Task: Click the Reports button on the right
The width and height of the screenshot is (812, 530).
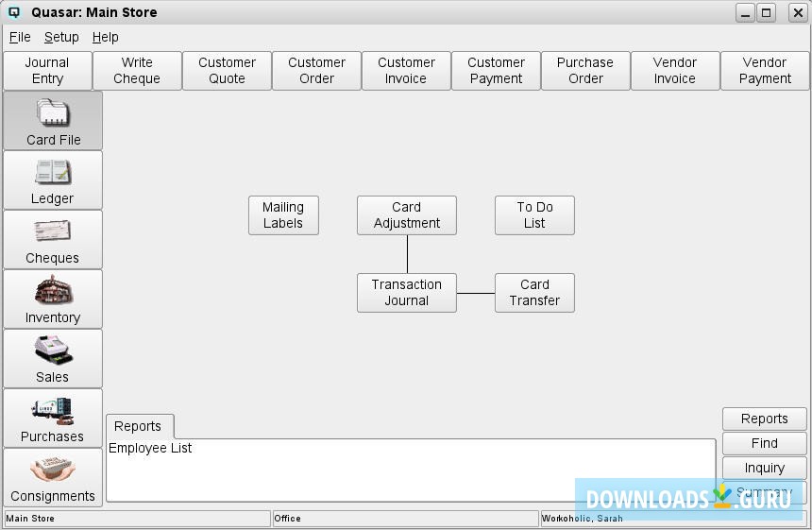Action: click(765, 419)
